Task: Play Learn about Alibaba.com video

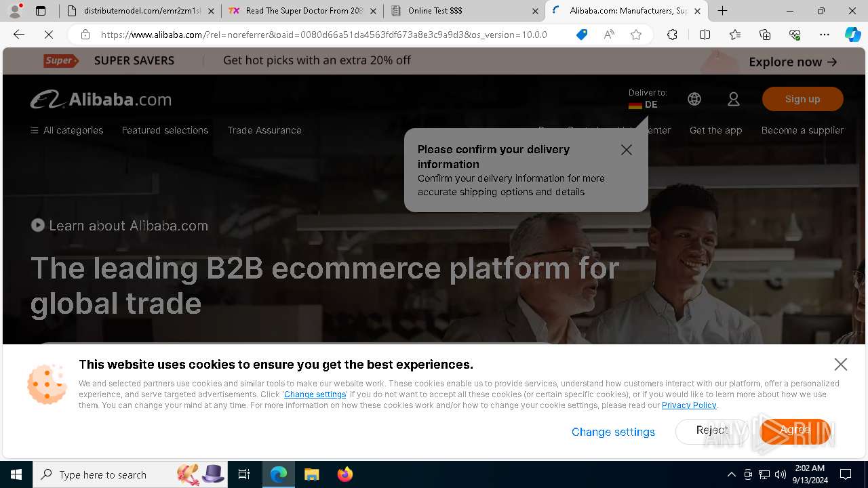Action: coord(119,226)
